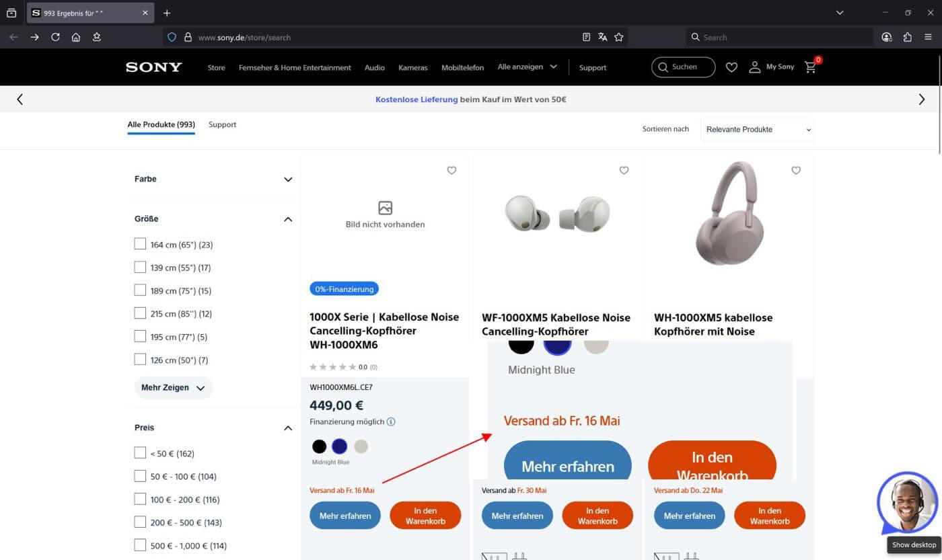Viewport: 942px width, 560px height.
Task: Go to previous promo banner
Action: point(20,99)
